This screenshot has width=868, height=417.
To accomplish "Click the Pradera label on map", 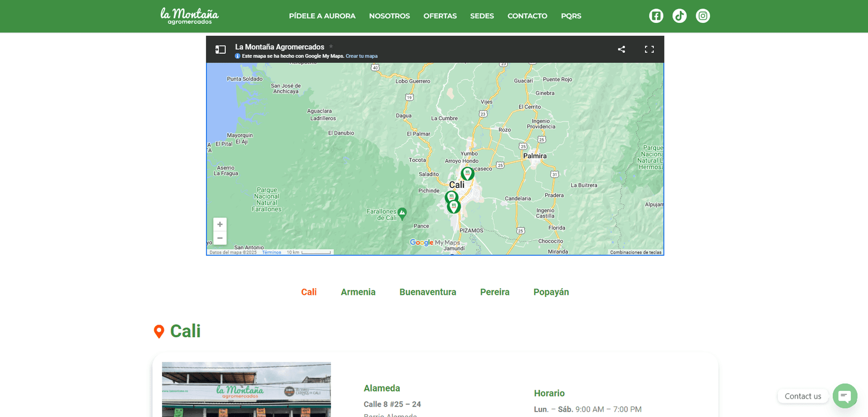I will pyautogui.click(x=554, y=195).
